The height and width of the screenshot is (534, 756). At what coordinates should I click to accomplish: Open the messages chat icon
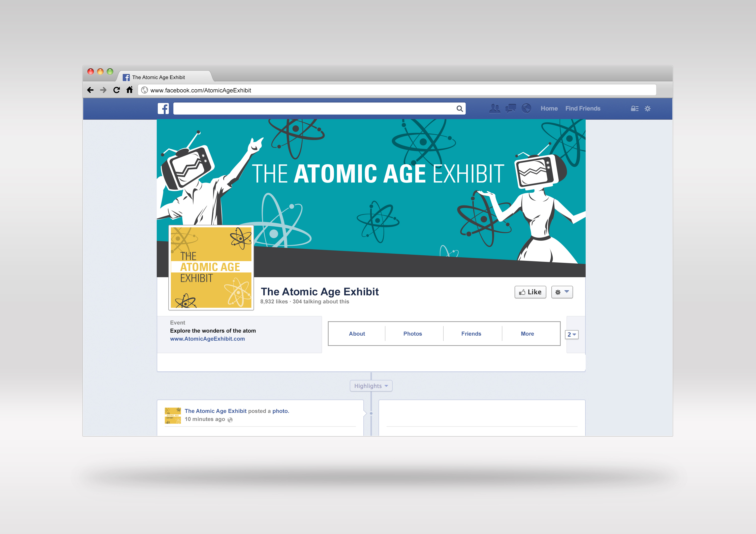tap(510, 108)
